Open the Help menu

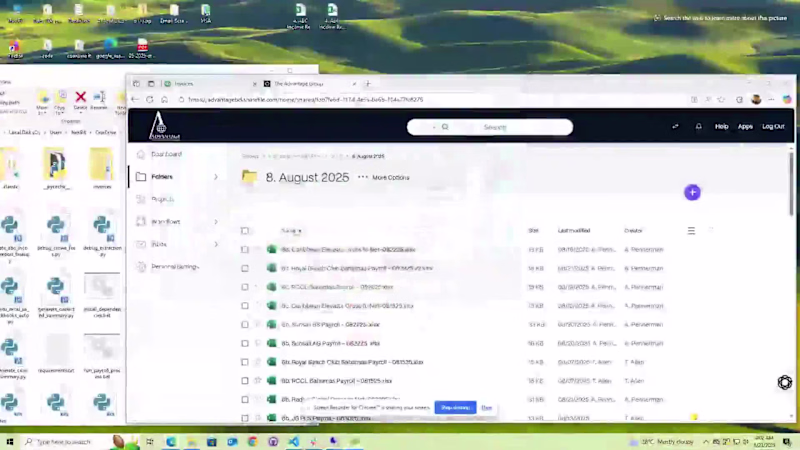coord(721,127)
